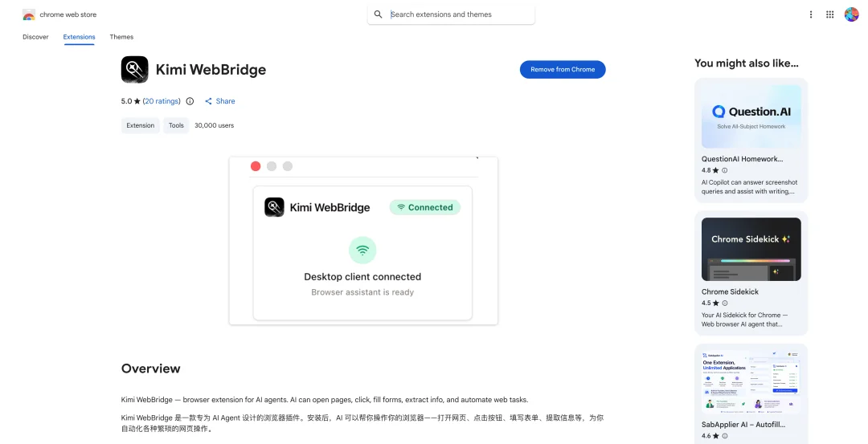This screenshot has width=868, height=444.
Task: Click Remove from Chrome button
Action: [x=563, y=70]
